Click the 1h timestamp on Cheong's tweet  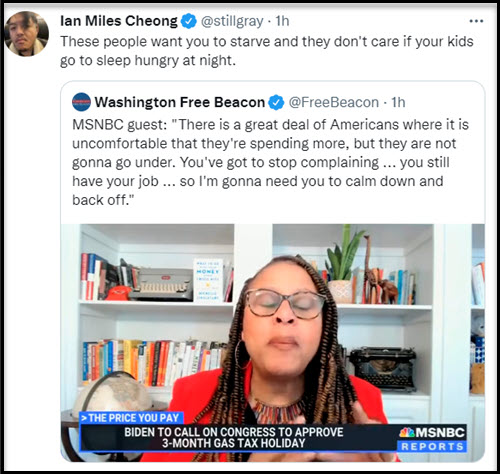point(282,21)
